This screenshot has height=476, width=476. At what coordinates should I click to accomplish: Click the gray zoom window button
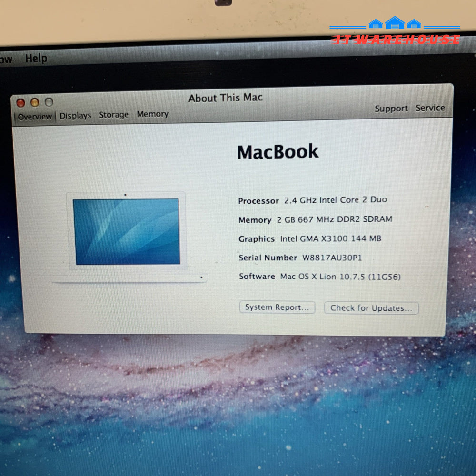click(x=49, y=102)
